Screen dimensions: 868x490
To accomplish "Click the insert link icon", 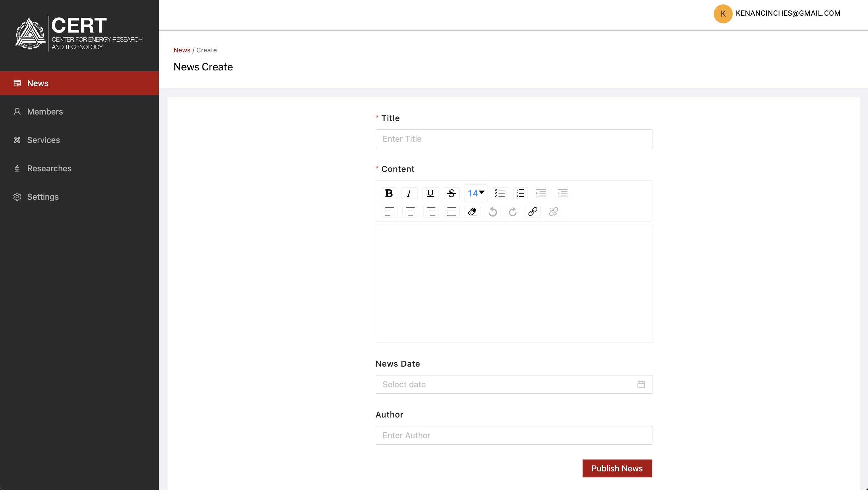I will click(x=532, y=212).
